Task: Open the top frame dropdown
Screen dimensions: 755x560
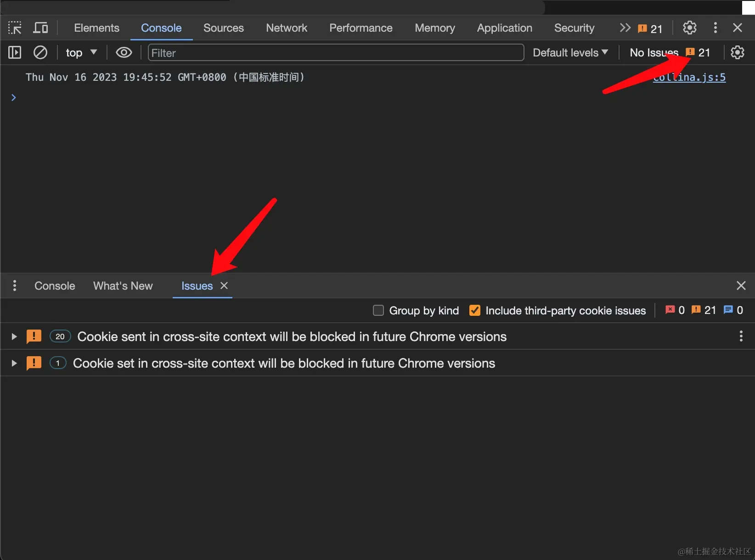Action: pos(81,52)
